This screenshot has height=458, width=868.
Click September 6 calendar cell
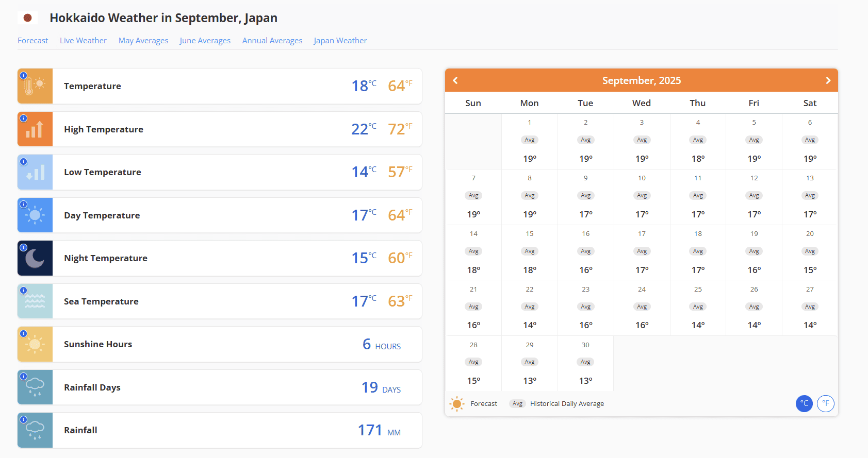pos(810,142)
